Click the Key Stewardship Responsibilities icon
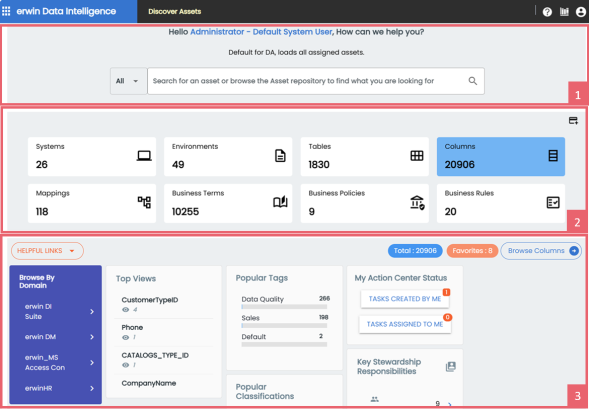 [x=451, y=367]
